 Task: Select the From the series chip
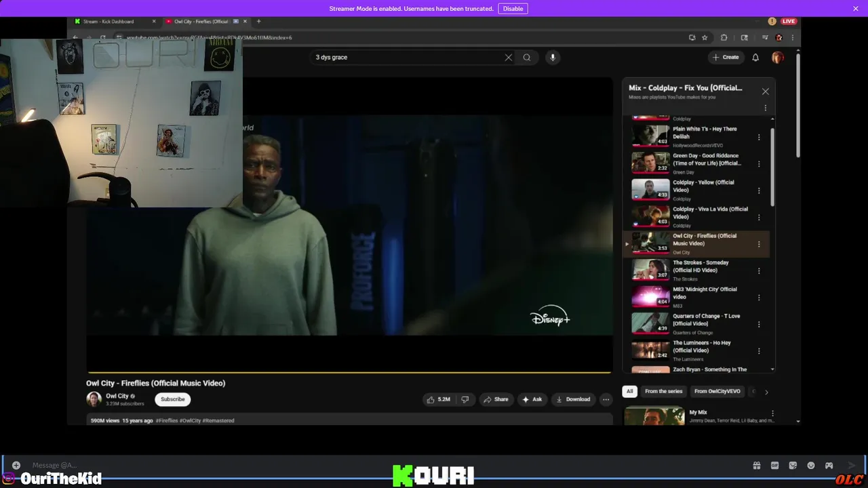[x=663, y=391]
